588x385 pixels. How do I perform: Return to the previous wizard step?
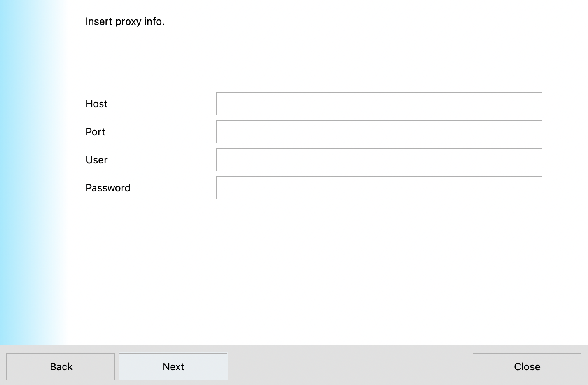pyautogui.click(x=61, y=367)
